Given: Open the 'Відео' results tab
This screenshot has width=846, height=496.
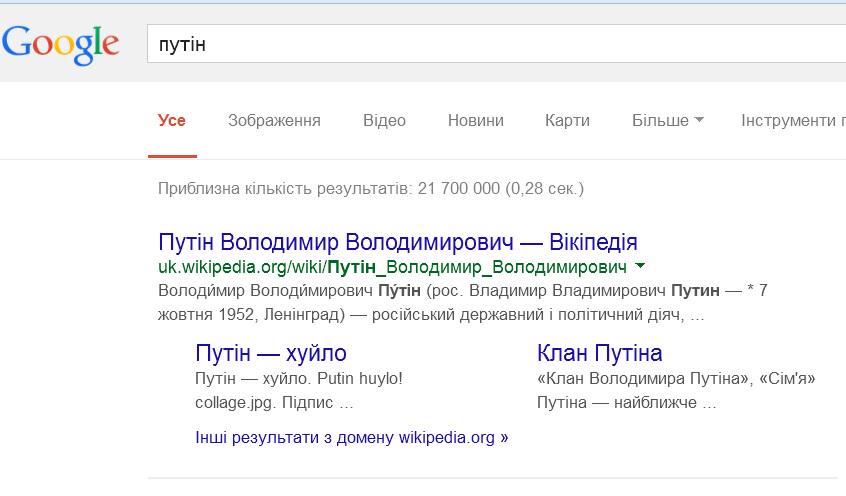Looking at the screenshot, I should (x=384, y=120).
